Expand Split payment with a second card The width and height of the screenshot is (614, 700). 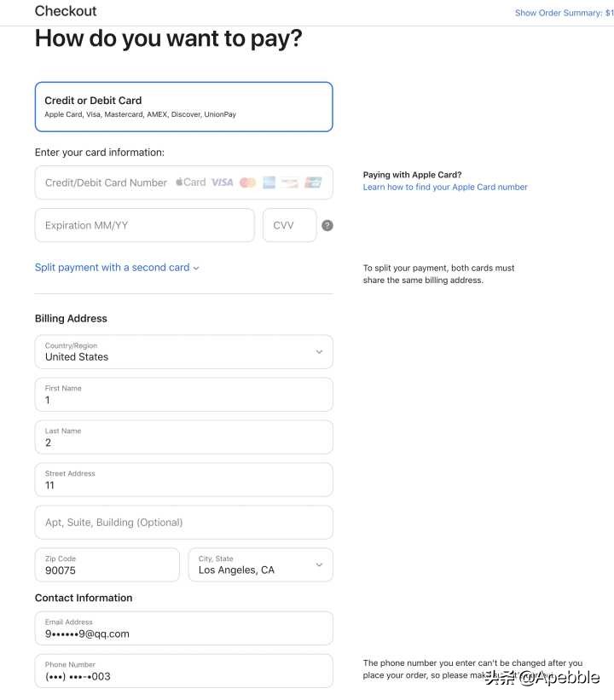[x=117, y=268]
